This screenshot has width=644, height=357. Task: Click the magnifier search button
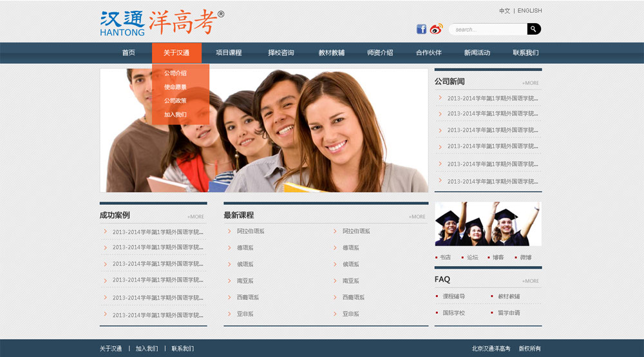[x=534, y=29]
